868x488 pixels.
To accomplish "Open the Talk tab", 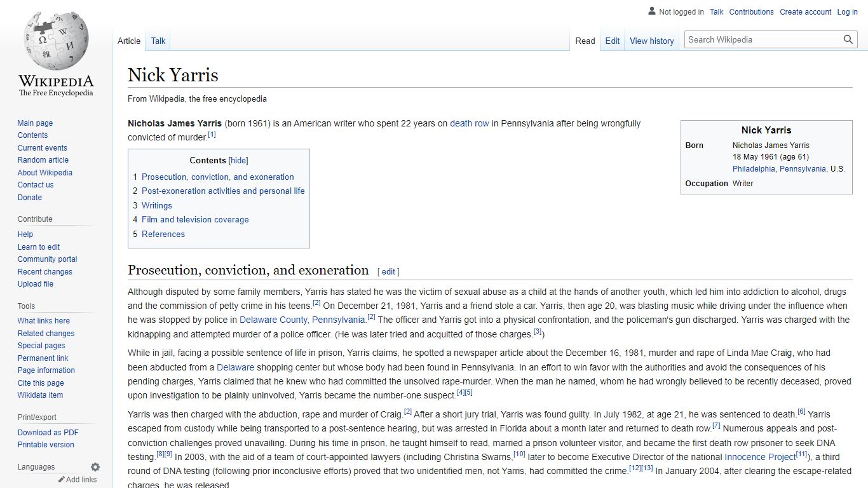I will [x=158, y=41].
